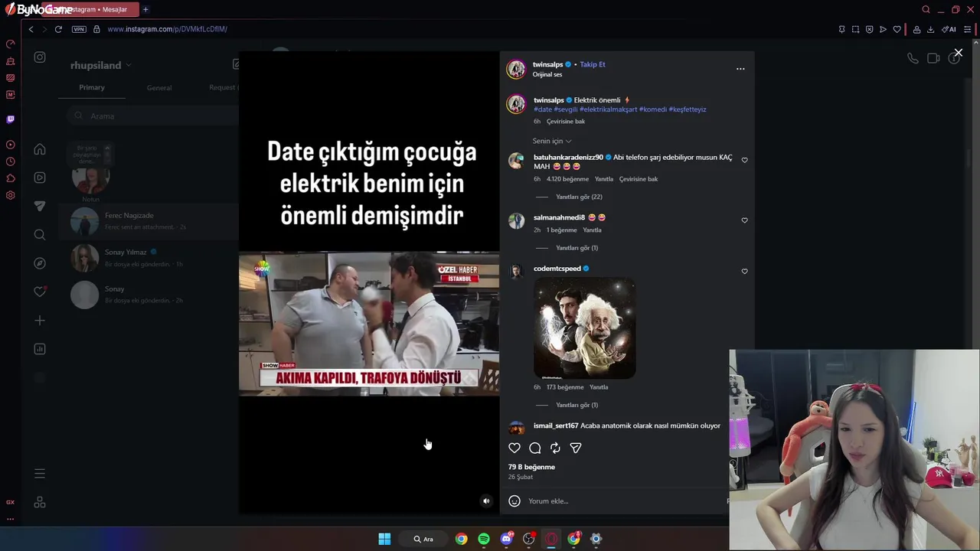Open the Einstein GIF in codemtcspeed's comment

(584, 328)
